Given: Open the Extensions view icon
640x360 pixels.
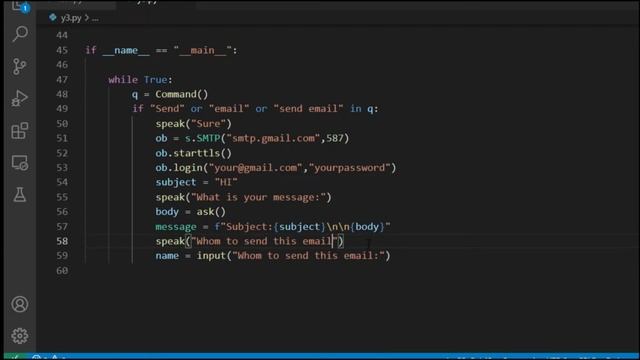Looking at the screenshot, I should [20, 131].
